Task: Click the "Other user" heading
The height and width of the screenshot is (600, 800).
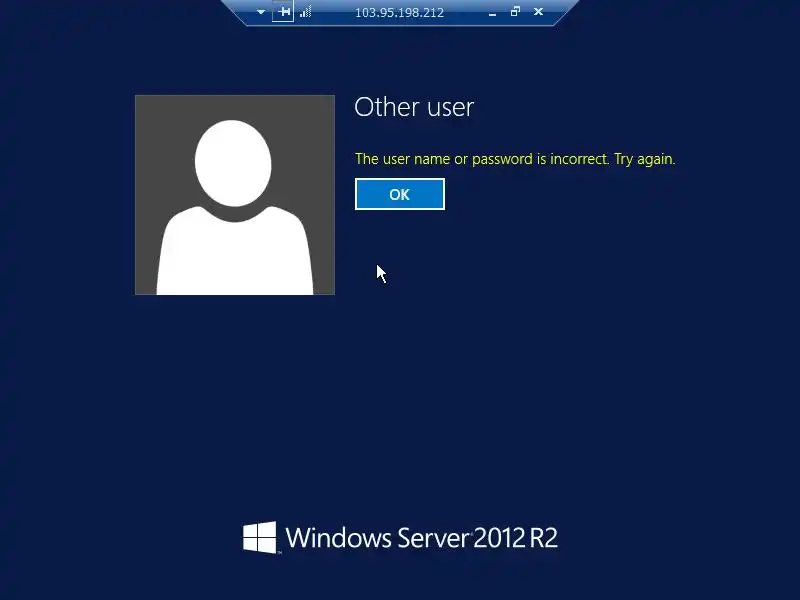Action: [414, 107]
